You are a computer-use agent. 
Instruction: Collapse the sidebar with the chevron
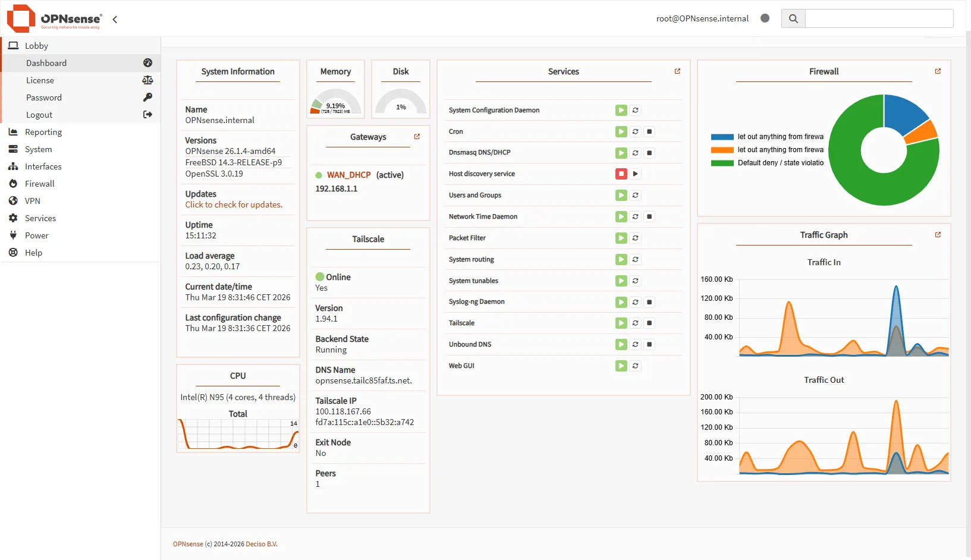click(114, 19)
